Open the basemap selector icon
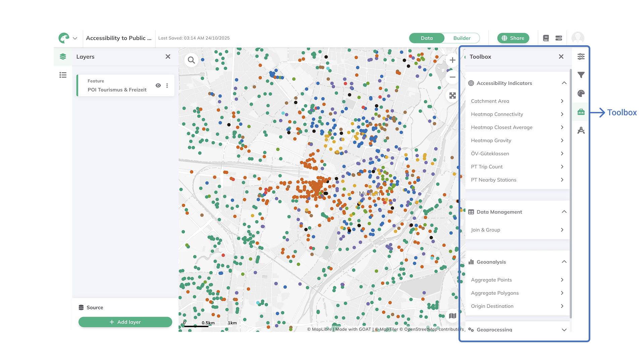 click(452, 315)
